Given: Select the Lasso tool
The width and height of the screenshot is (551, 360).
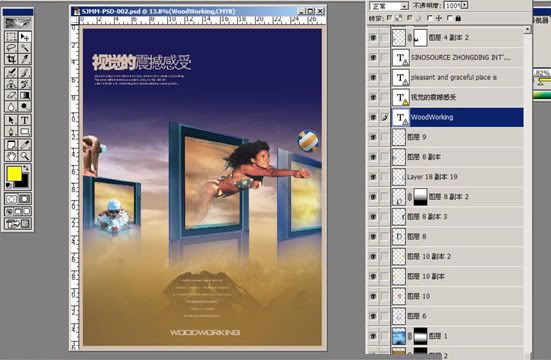Looking at the screenshot, I should [x=11, y=48].
